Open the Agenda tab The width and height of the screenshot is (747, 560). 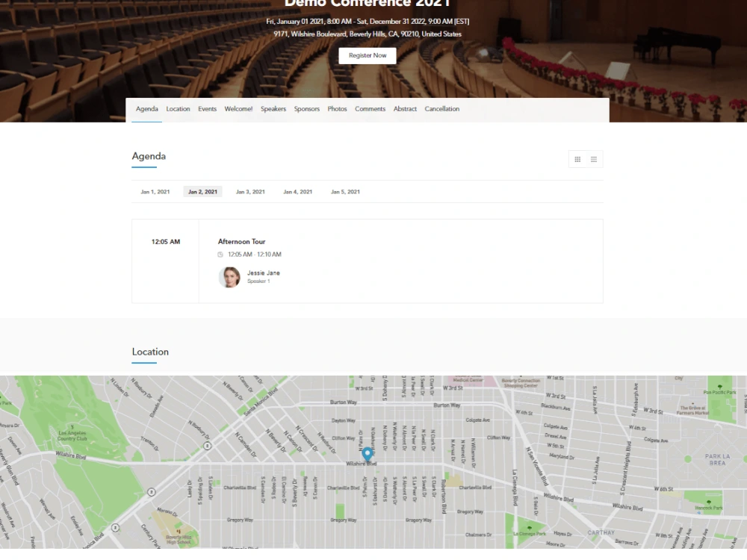pyautogui.click(x=146, y=109)
